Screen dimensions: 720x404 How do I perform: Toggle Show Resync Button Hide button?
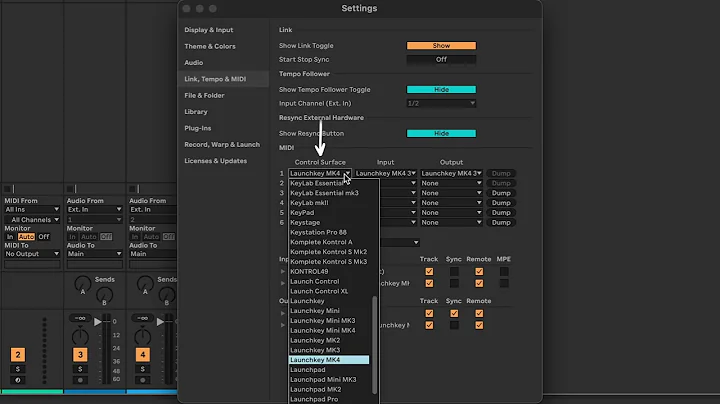(441, 133)
